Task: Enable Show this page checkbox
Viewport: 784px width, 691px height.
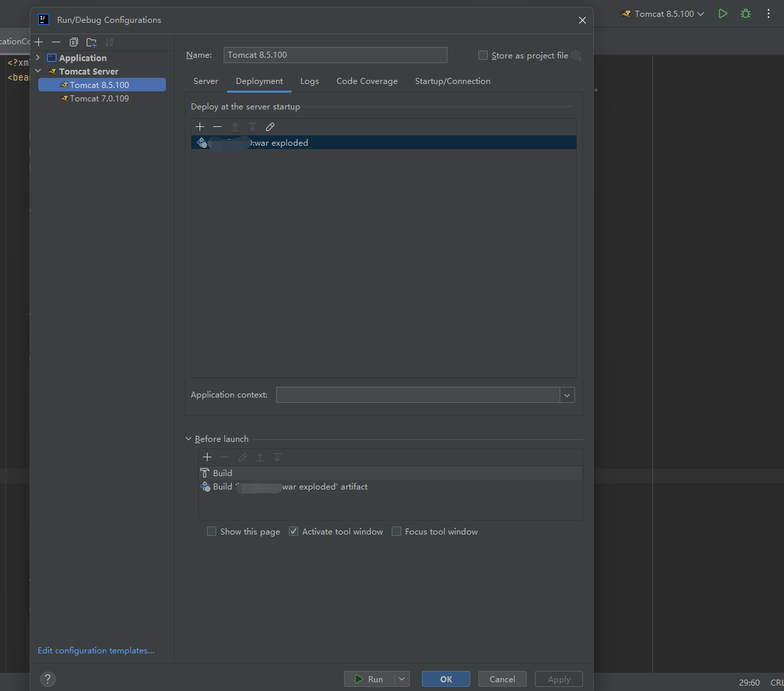Action: click(212, 531)
